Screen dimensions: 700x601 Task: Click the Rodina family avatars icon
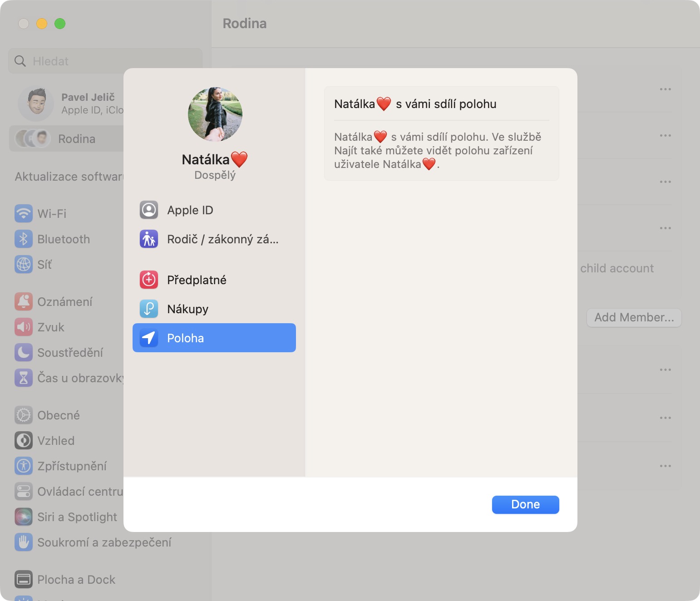pyautogui.click(x=32, y=138)
